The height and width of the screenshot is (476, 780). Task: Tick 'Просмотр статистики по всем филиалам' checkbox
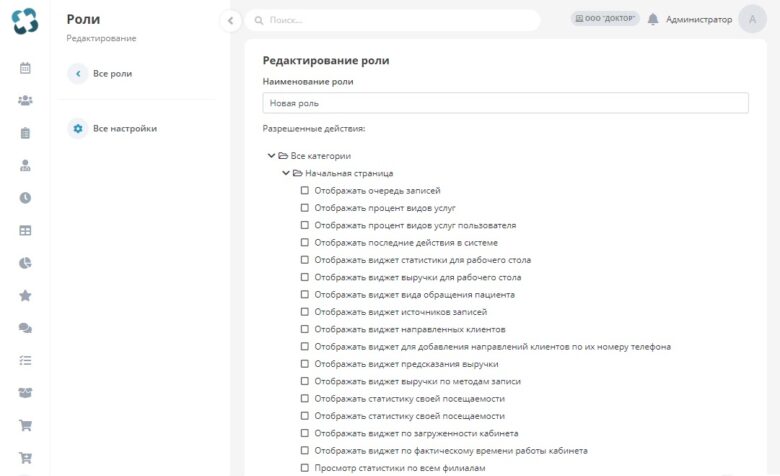click(304, 468)
